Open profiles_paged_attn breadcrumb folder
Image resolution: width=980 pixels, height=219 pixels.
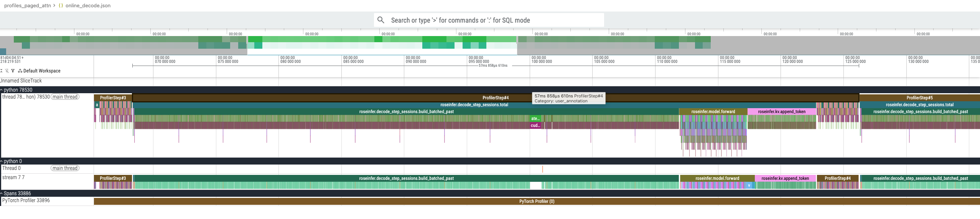[27, 6]
